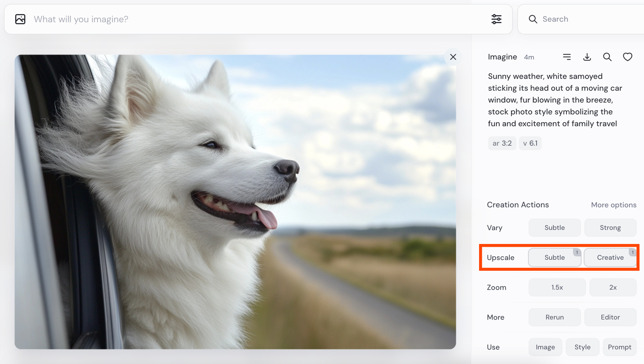Open prompt settings sliders icon
This screenshot has height=364, width=644.
coord(496,19)
